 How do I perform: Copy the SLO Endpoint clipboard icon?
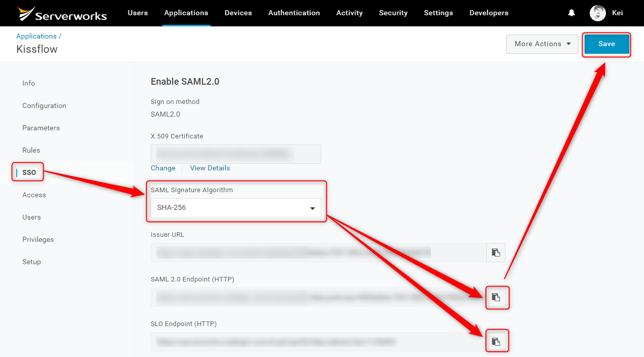[x=496, y=342]
